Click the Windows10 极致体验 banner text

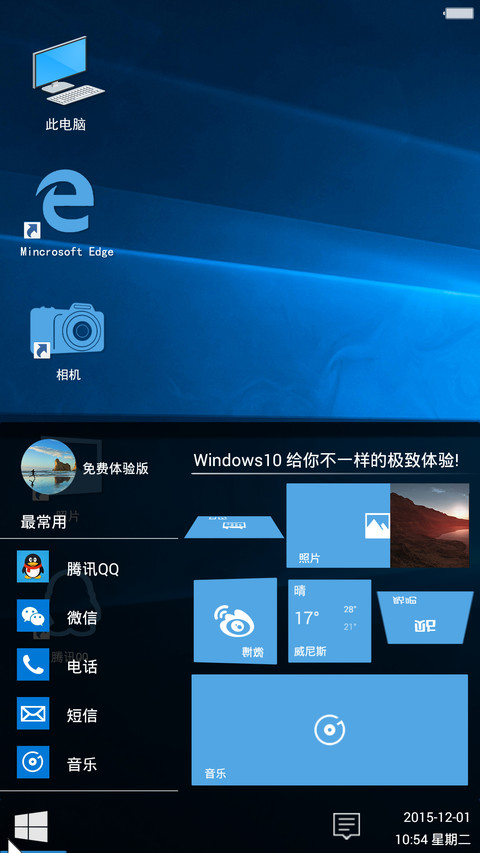[x=327, y=460]
